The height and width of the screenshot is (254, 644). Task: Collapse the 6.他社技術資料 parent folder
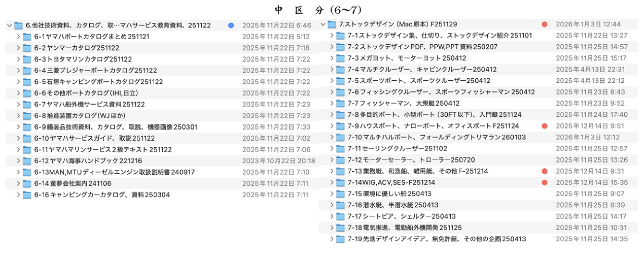(x=10, y=25)
